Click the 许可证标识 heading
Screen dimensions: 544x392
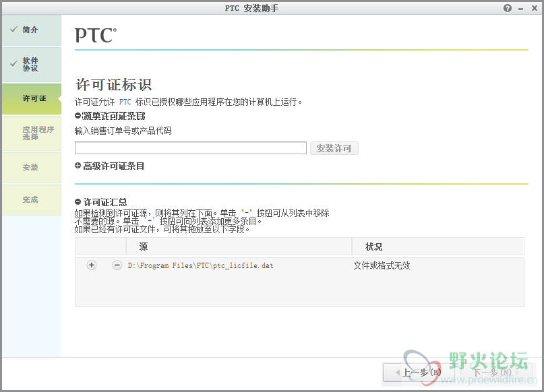tap(113, 85)
